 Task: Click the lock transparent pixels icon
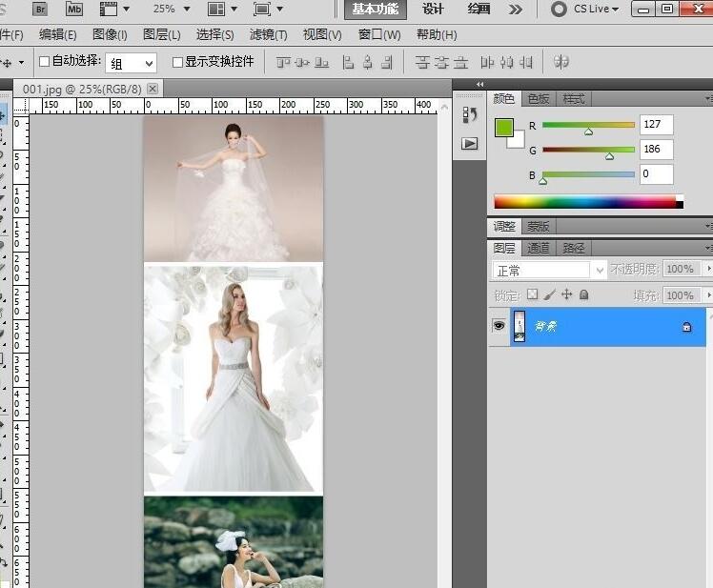[532, 295]
